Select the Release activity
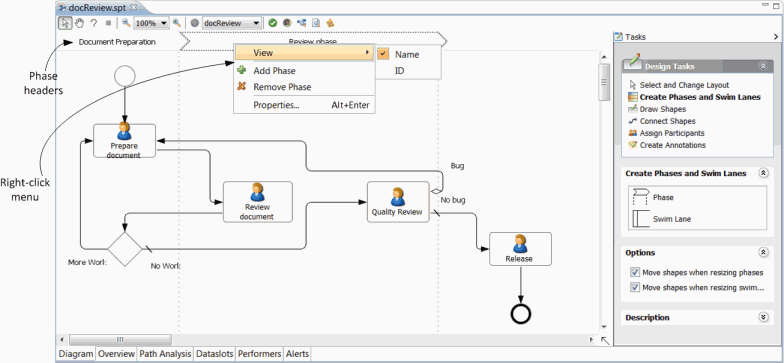The image size is (784, 363). 520,248
